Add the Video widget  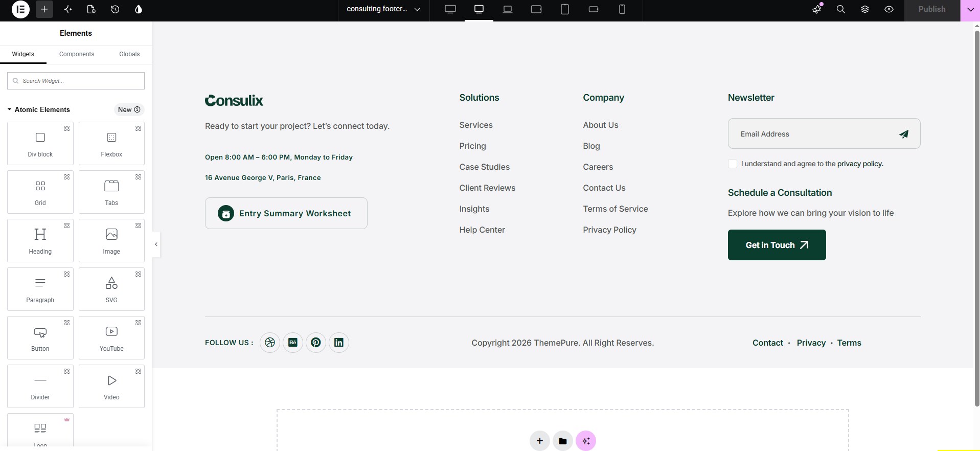pos(111,386)
